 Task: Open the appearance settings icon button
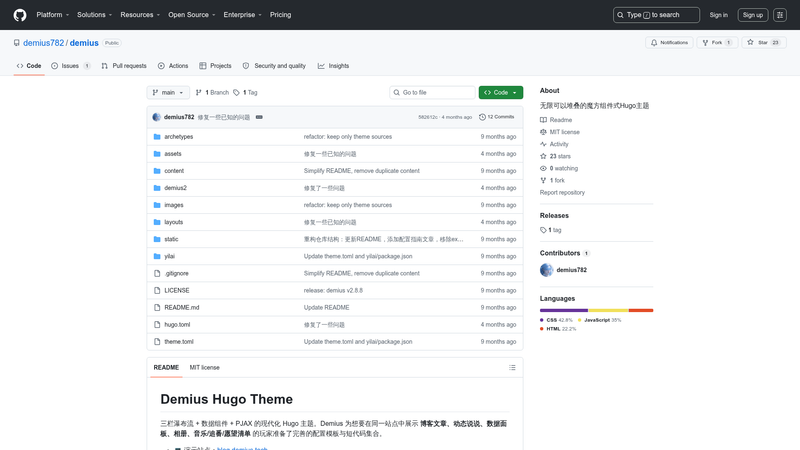780,15
